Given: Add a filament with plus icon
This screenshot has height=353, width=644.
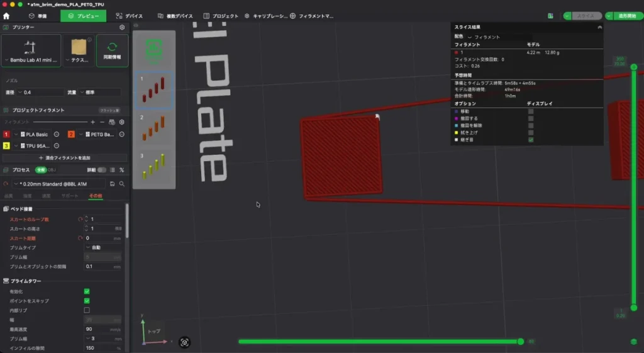Looking at the screenshot, I should click(93, 122).
